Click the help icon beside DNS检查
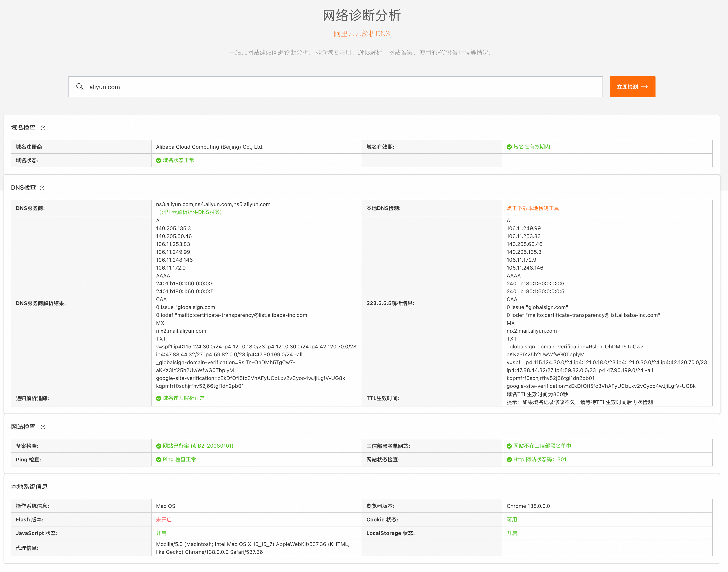 click(x=42, y=188)
